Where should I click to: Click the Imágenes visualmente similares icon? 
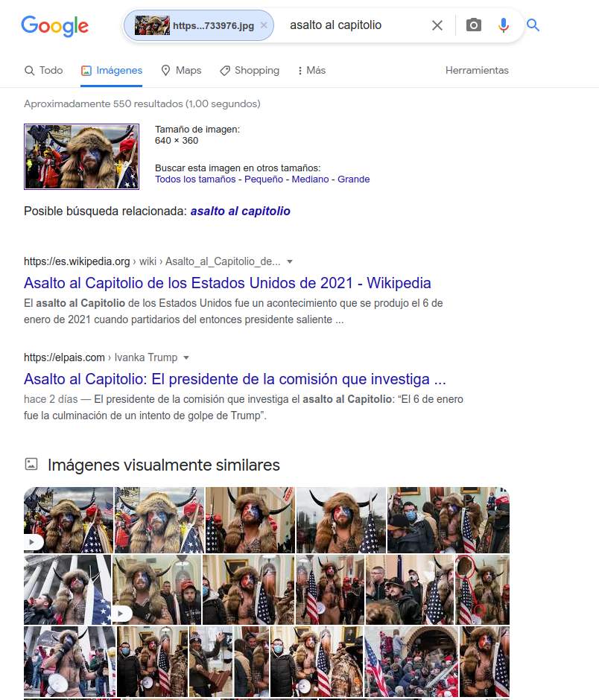(x=31, y=464)
